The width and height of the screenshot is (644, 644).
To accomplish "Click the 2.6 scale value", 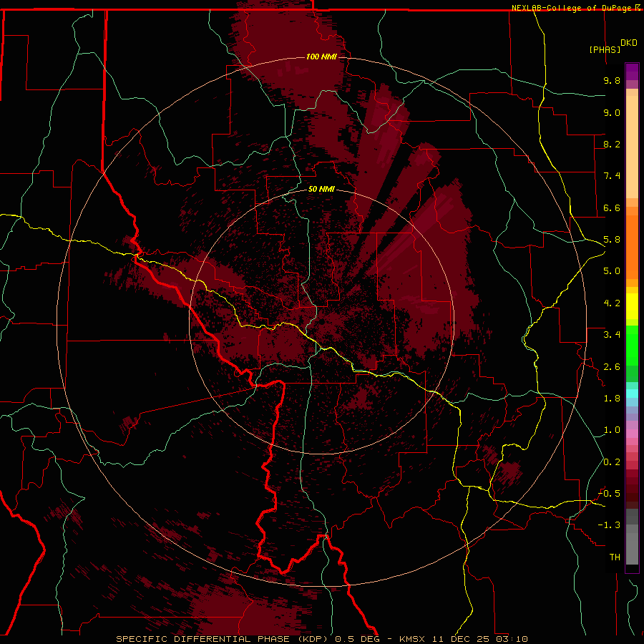I will pyautogui.click(x=612, y=367).
